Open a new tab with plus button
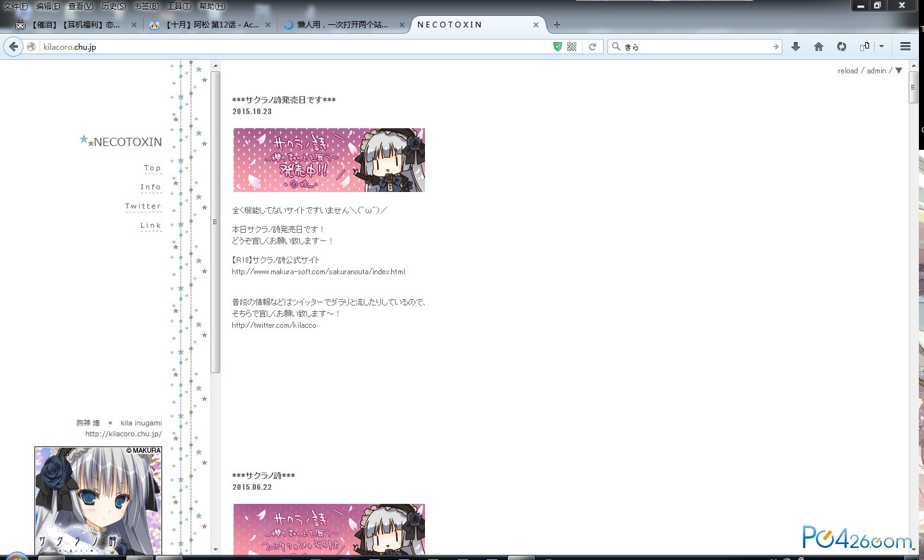The height and width of the screenshot is (560, 924). pyautogui.click(x=557, y=25)
